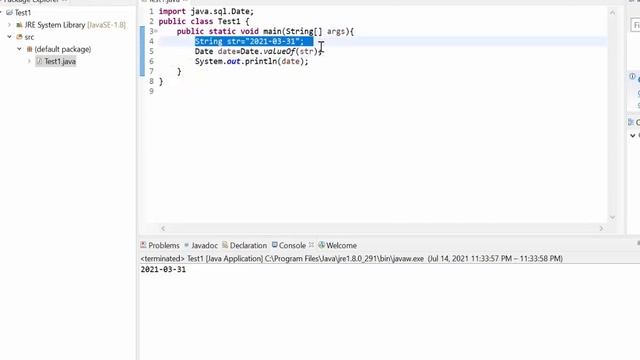This screenshot has width=640, height=360.
Task: Collapse the src folder node
Action: click(x=10, y=37)
